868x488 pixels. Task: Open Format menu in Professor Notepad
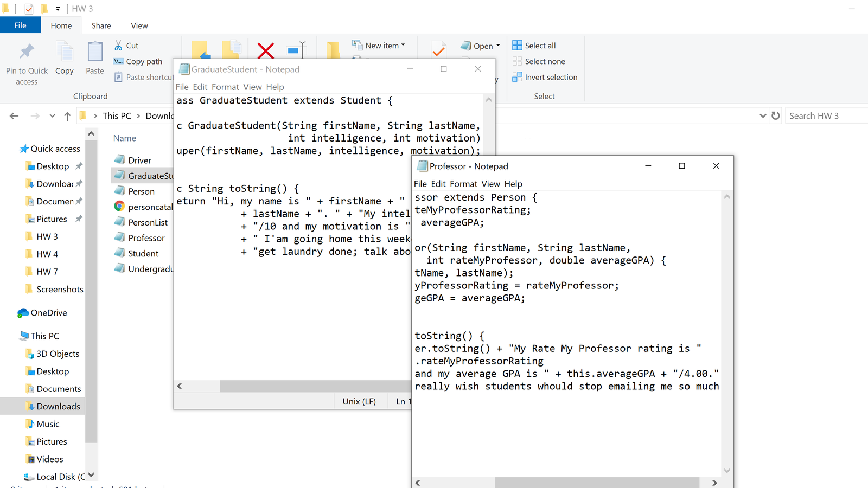pyautogui.click(x=463, y=184)
